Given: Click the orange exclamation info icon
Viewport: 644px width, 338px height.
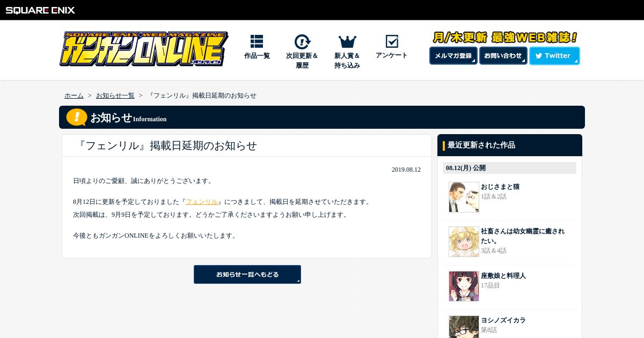Looking at the screenshot, I should coord(77,117).
